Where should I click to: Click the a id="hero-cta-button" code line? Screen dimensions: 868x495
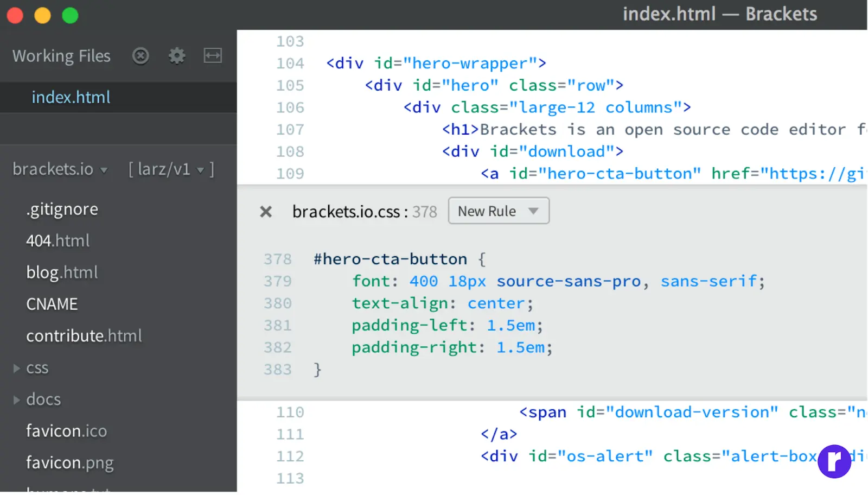pyautogui.click(x=673, y=174)
